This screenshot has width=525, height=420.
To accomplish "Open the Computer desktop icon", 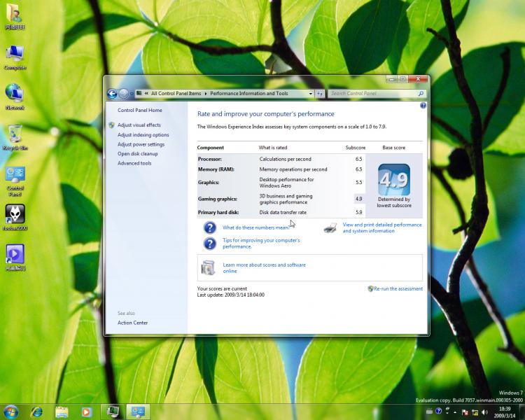I will 15,57.
